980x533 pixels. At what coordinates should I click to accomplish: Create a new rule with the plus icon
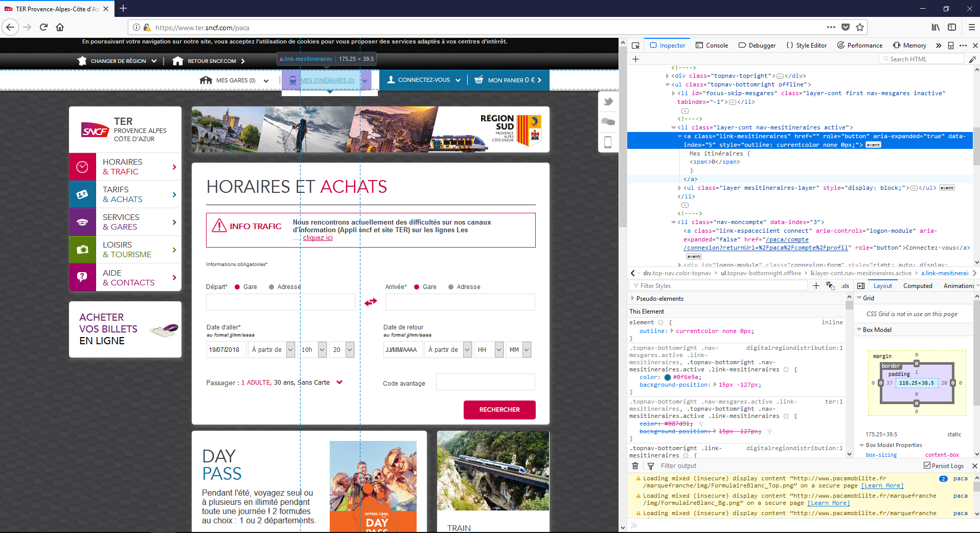[816, 285]
